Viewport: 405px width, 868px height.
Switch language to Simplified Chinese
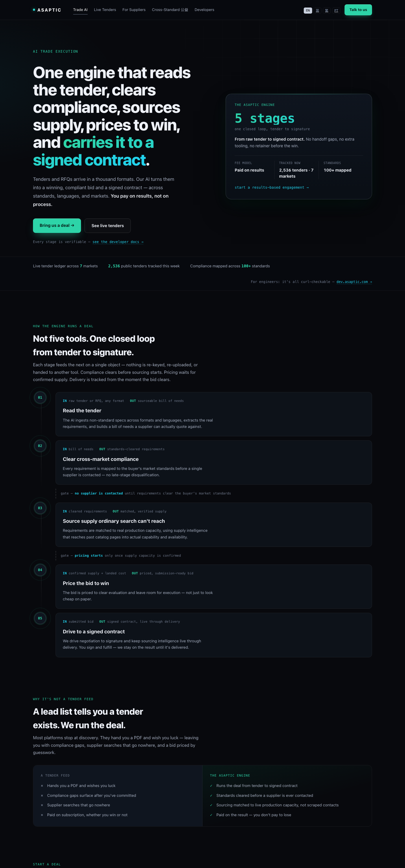tap(317, 10)
